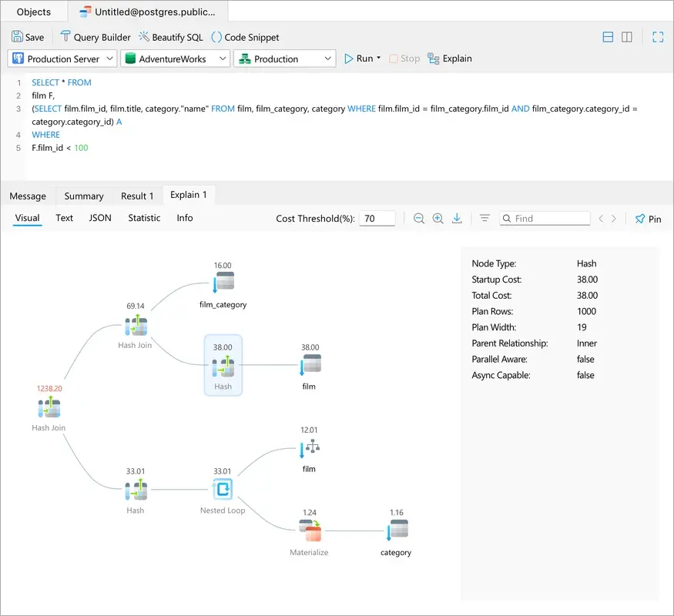The width and height of the screenshot is (674, 616).
Task: Enter full screen mode
Action: point(657,36)
